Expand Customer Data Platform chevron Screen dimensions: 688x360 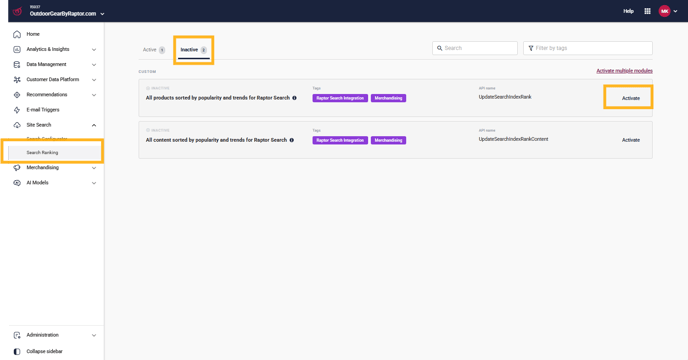(x=94, y=80)
